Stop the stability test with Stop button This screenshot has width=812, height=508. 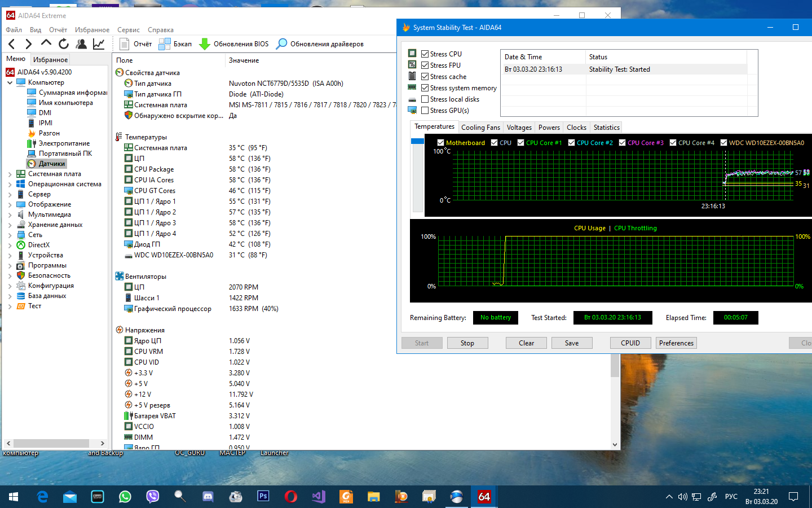pyautogui.click(x=467, y=343)
